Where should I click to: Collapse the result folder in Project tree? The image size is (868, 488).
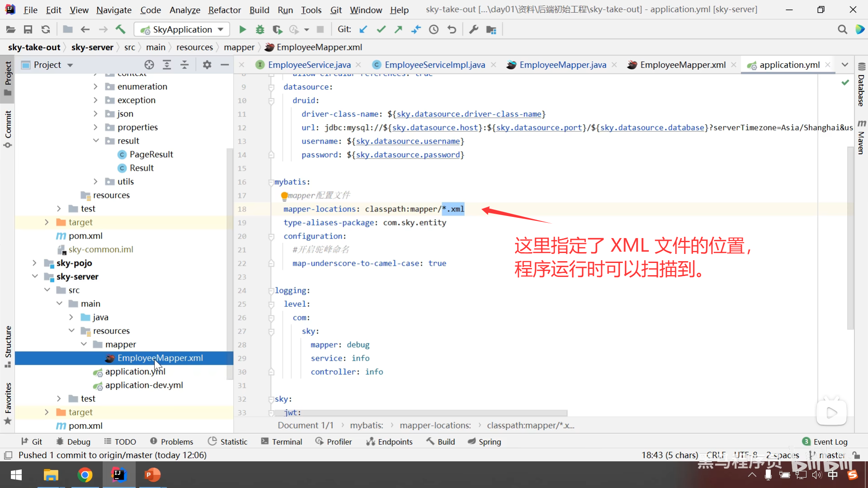(96, 141)
